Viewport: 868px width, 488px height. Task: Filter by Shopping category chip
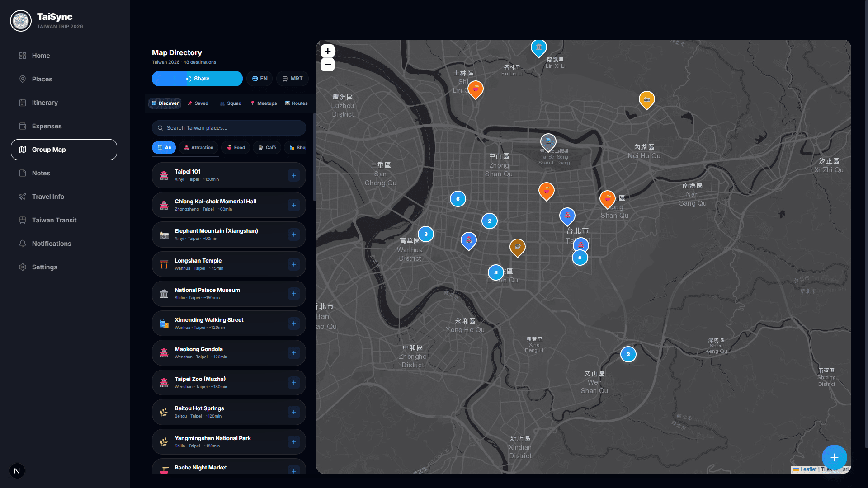[296, 148]
